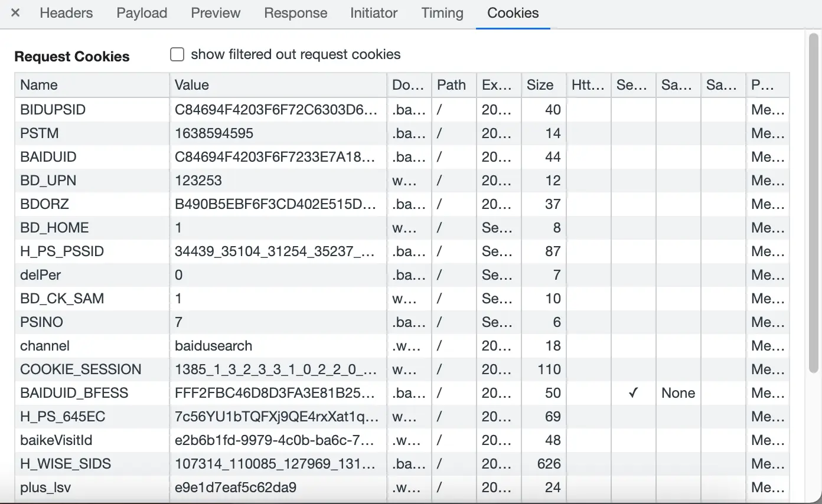Sort cookies by Value column header

[x=278, y=85]
